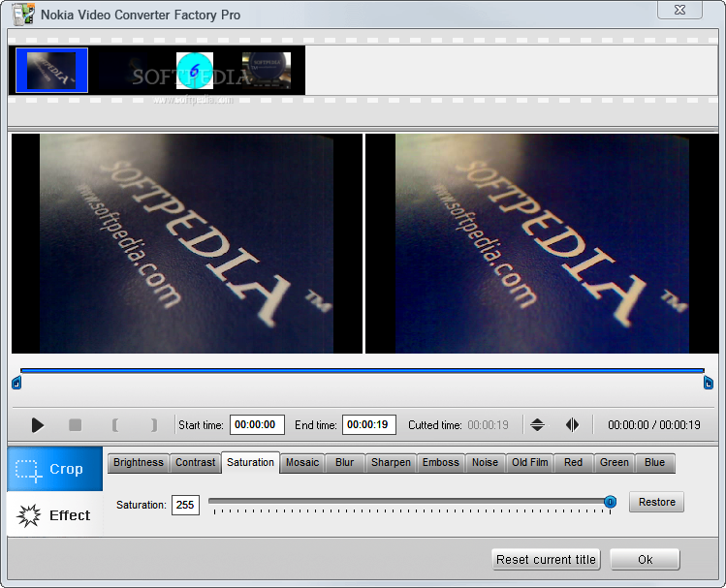Switch to the Mosaic tab
This screenshot has width=726, height=588.
[x=302, y=463]
